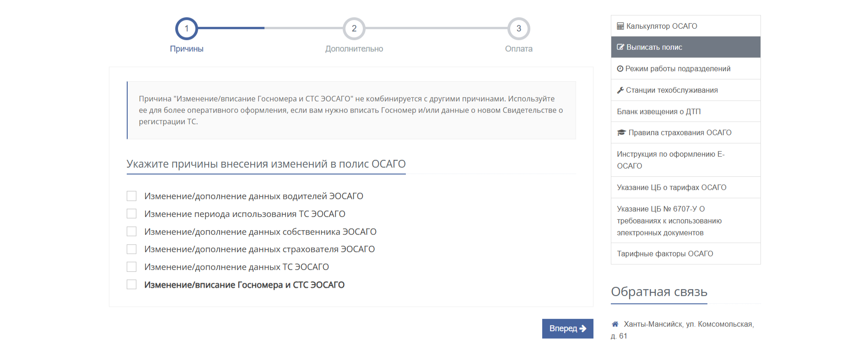Viewport: 868px width, 345px height.
Task: Jump to step 3 Оплата circle
Action: click(519, 28)
